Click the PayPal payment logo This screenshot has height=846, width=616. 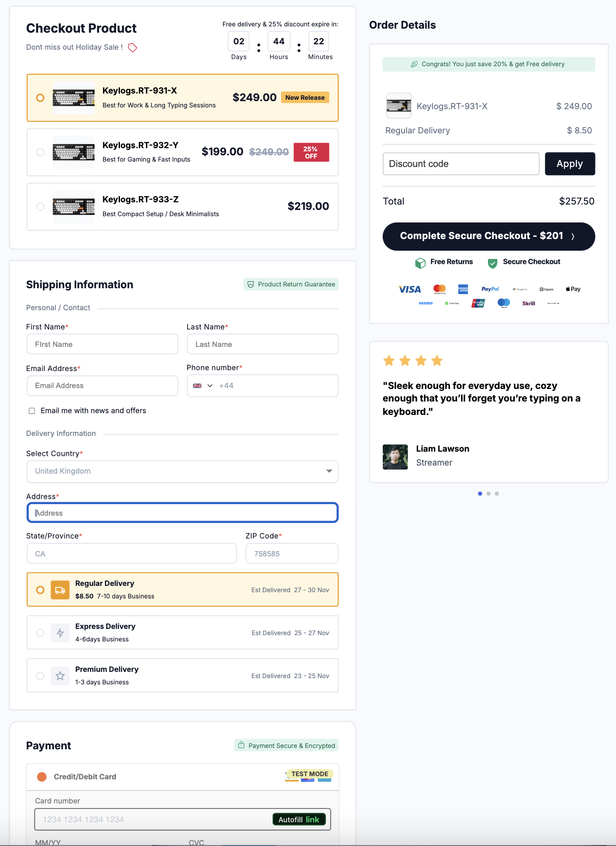point(490,289)
